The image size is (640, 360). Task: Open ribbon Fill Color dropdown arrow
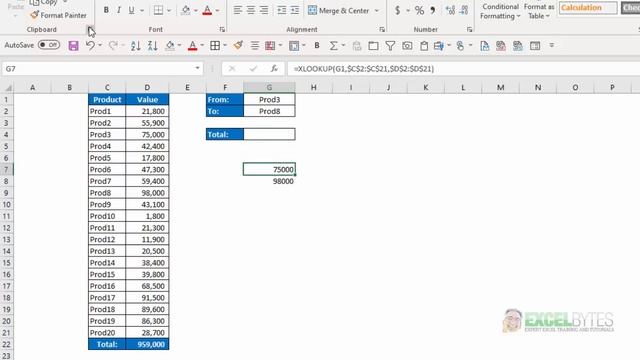(196, 10)
